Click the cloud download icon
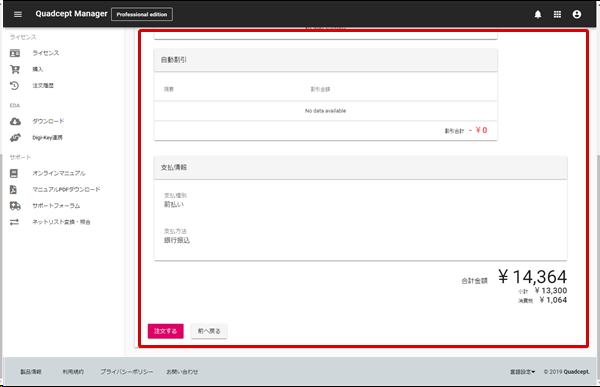Viewport: 600px width, 387px height. pos(15,121)
